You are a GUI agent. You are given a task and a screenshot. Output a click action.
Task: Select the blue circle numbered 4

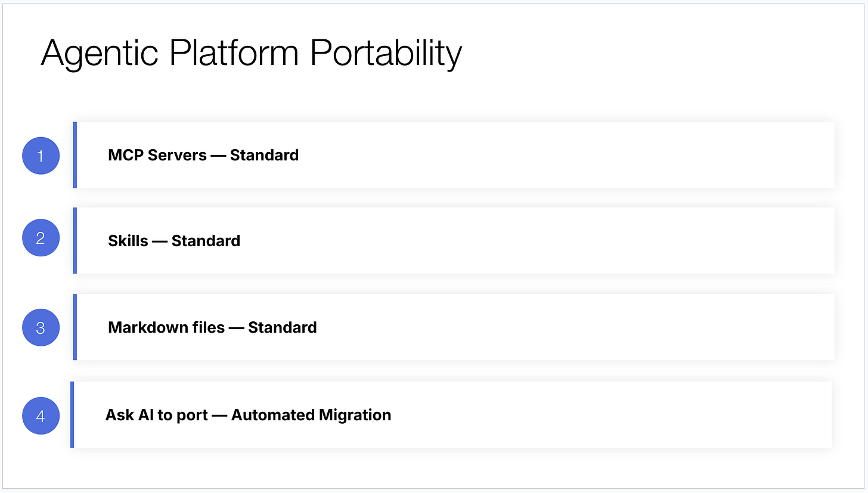tap(41, 416)
